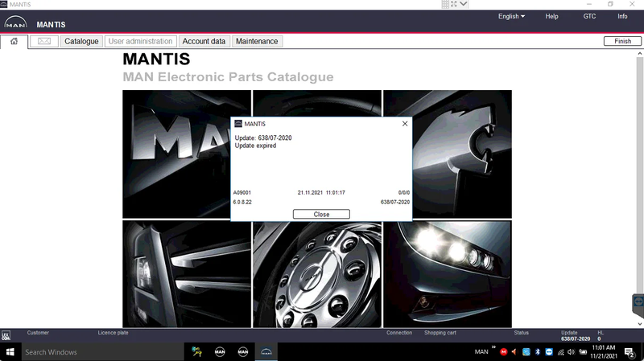Click the status bar icon at bottom left

6,336
